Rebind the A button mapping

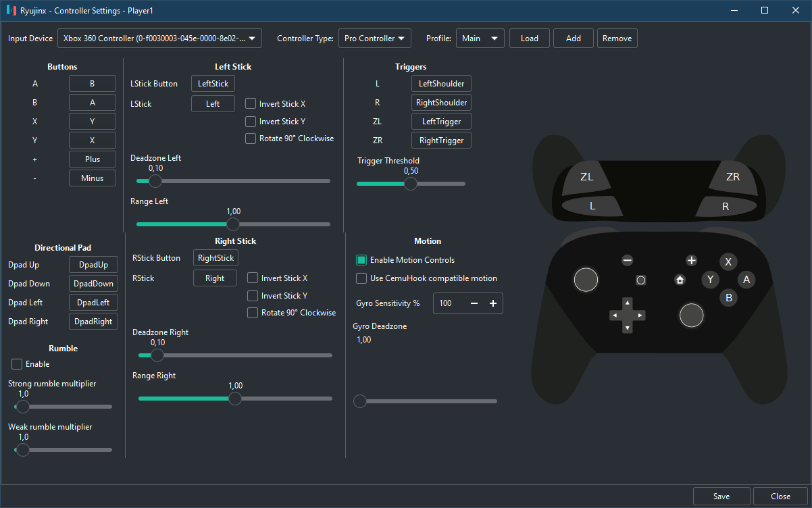pos(93,84)
